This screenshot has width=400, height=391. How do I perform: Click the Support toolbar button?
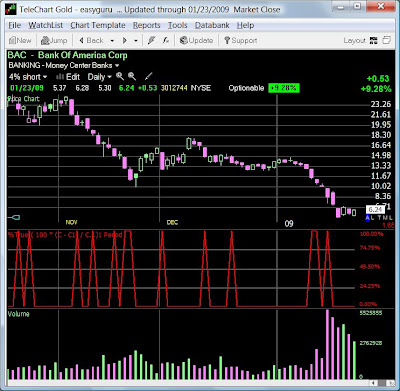point(240,41)
